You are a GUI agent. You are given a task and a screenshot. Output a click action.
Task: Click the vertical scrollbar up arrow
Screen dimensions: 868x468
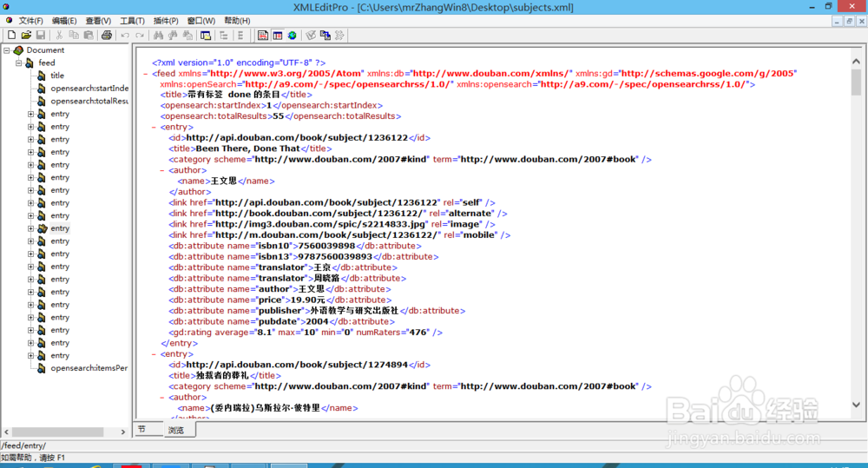[x=856, y=62]
